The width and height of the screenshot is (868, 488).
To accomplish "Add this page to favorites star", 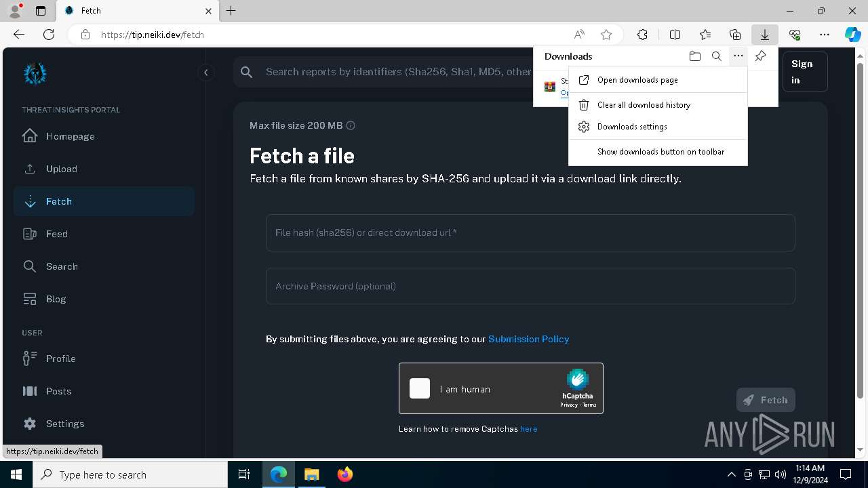I will (x=606, y=35).
